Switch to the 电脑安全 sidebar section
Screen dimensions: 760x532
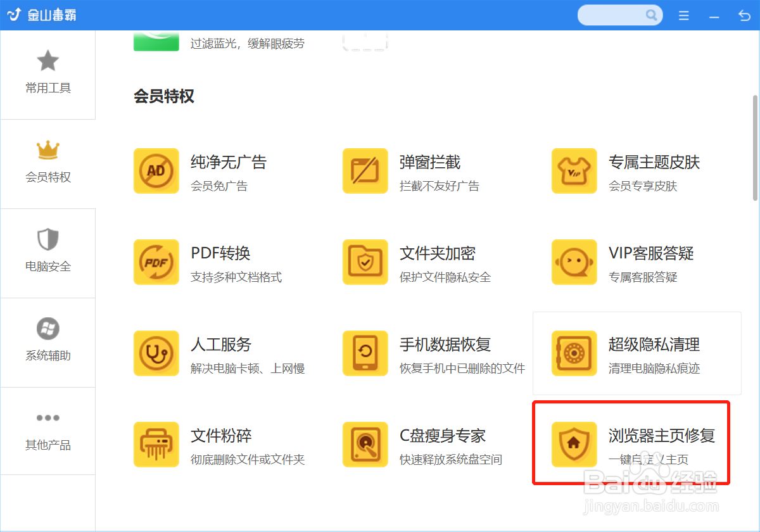[x=47, y=253]
